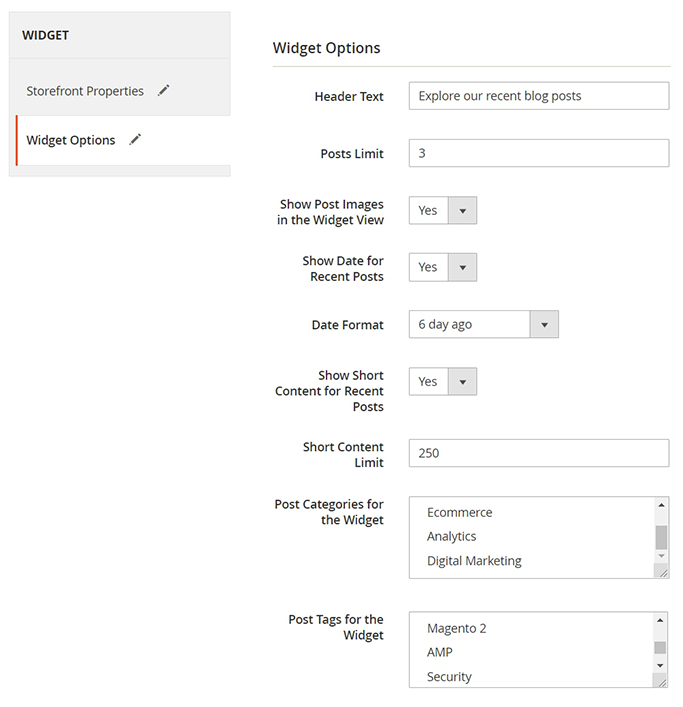
Task: Click pencil icon beside Widget Options
Action: [x=135, y=140]
